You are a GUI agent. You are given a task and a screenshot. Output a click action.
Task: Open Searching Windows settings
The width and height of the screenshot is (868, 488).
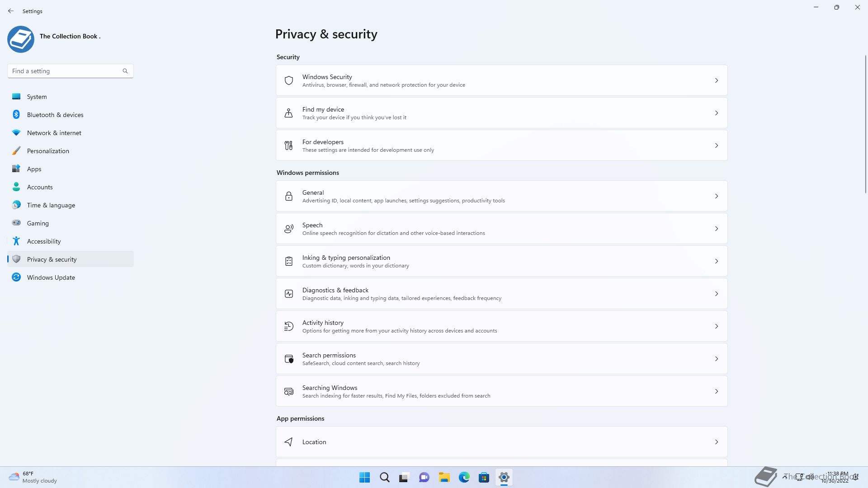[x=502, y=391]
